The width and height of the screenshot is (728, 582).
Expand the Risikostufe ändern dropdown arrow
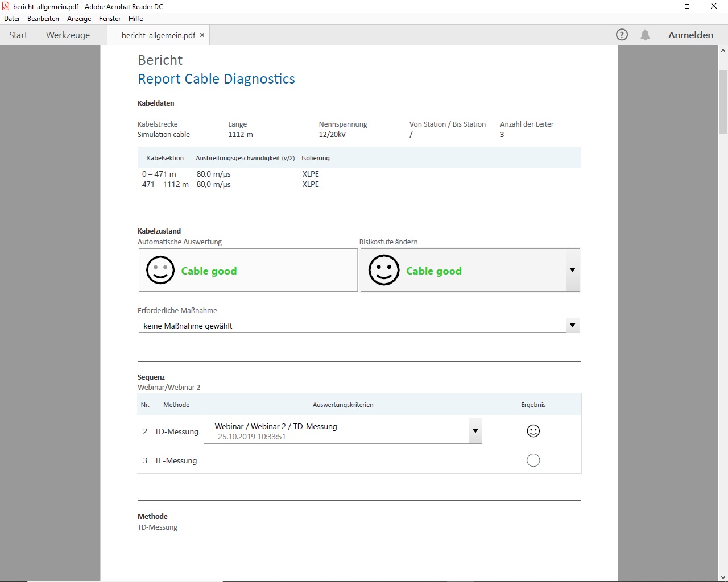572,270
